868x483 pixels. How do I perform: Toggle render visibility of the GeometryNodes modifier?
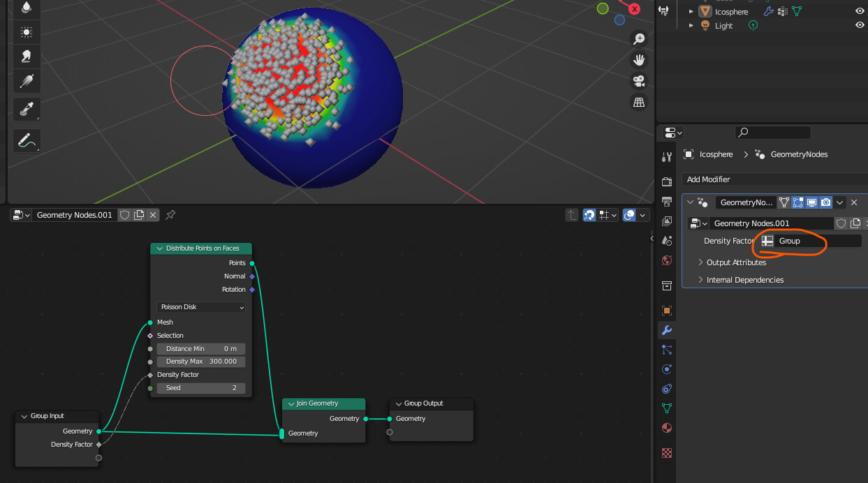[x=825, y=202]
